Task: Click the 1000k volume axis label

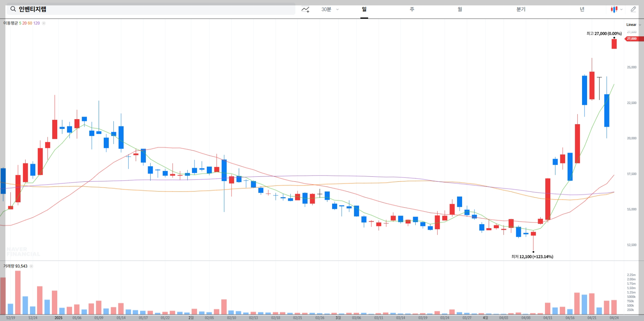Action: pos(631,297)
